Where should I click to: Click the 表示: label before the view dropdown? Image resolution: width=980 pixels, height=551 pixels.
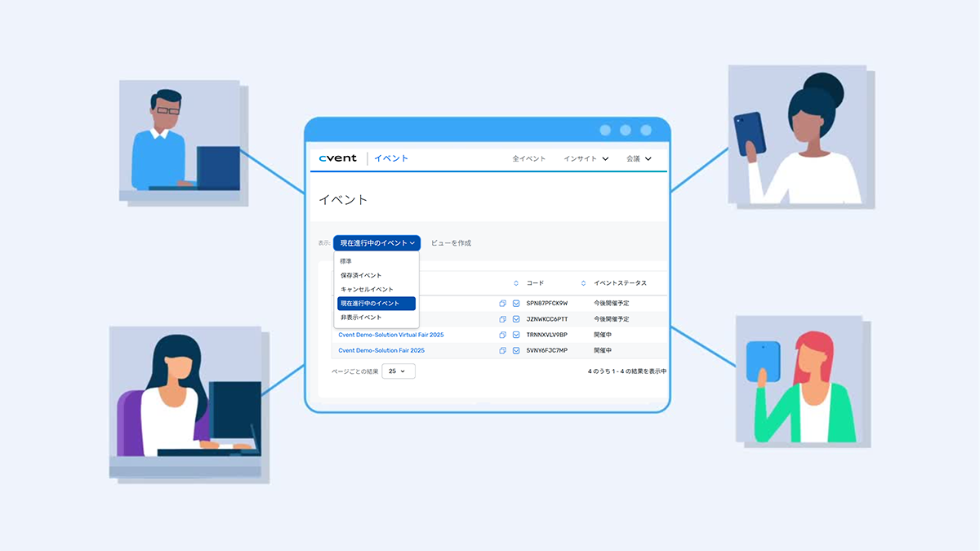tap(324, 243)
